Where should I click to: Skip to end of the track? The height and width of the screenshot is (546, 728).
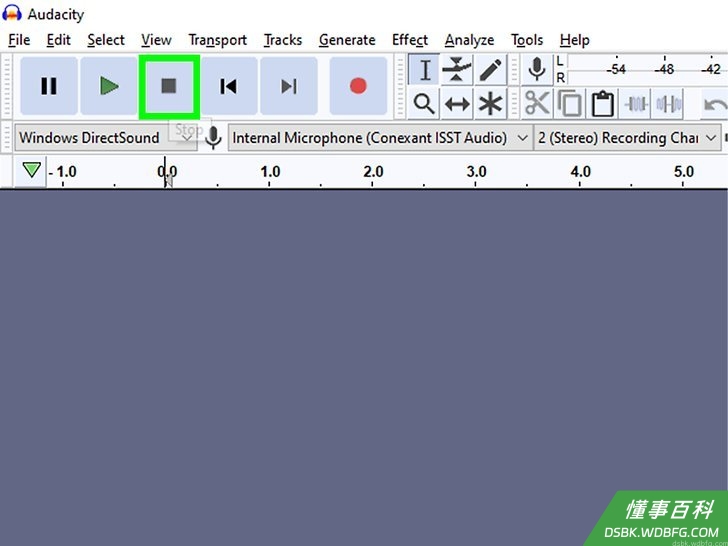tap(289, 86)
